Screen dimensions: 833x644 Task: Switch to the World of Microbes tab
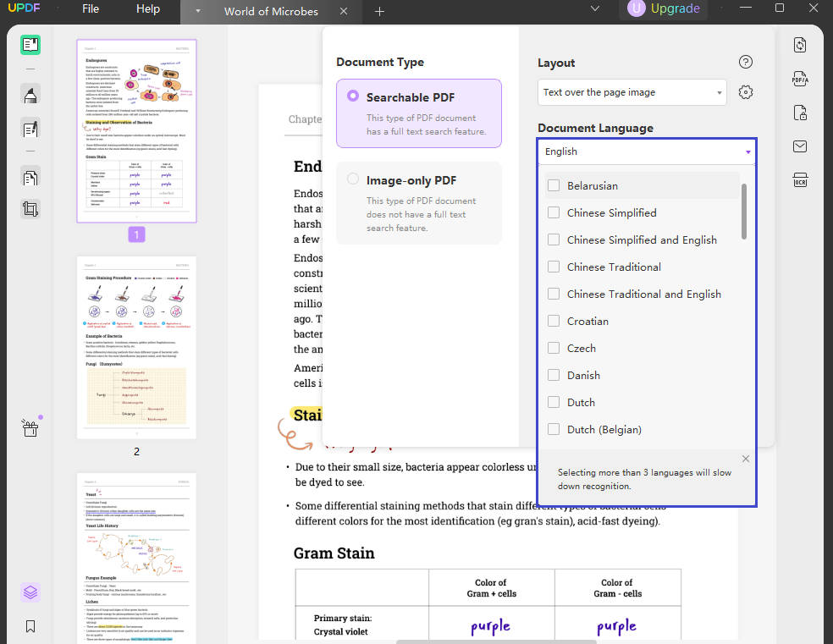(270, 12)
